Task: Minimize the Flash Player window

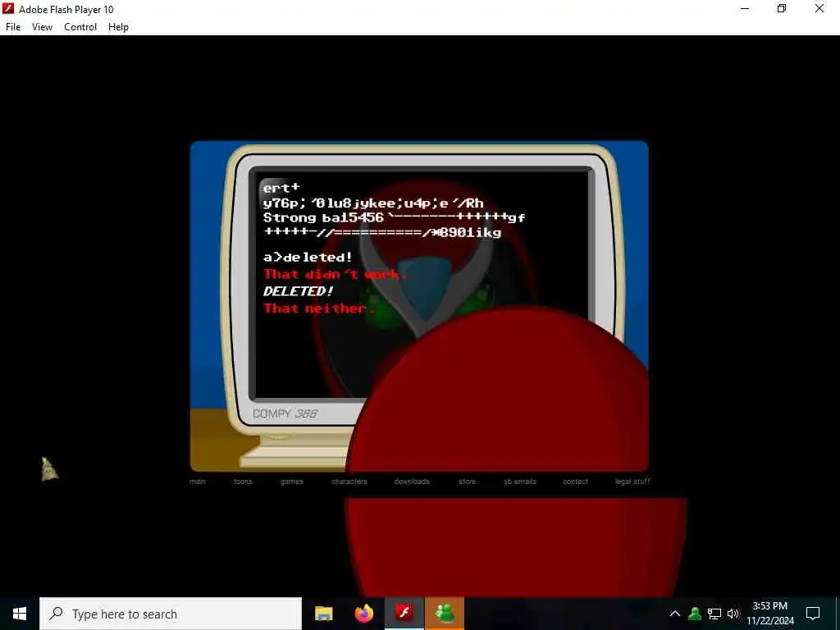Action: pyautogui.click(x=745, y=8)
